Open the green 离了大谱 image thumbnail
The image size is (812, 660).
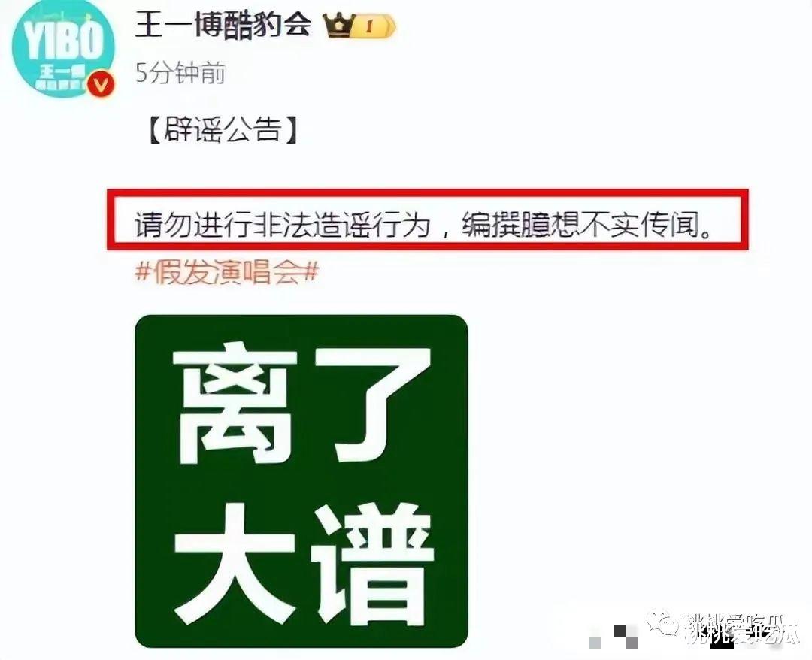tap(301, 481)
